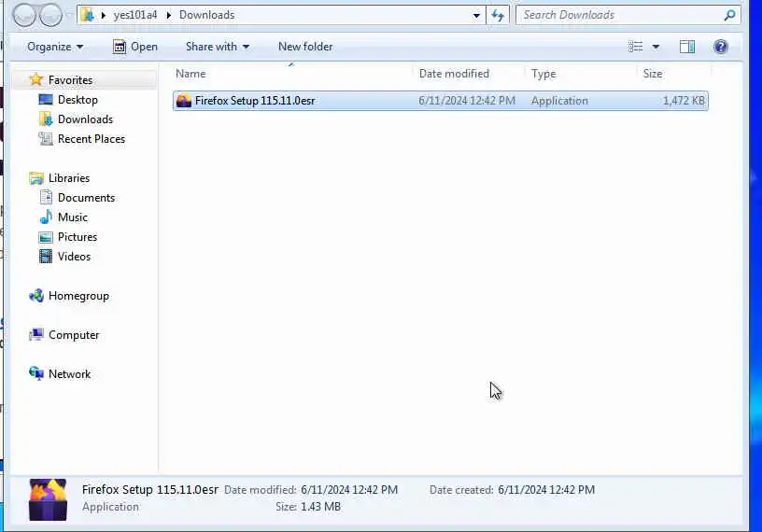Click the Size 1.43 MB value in details pane
This screenshot has height=532, width=762.
pos(320,507)
